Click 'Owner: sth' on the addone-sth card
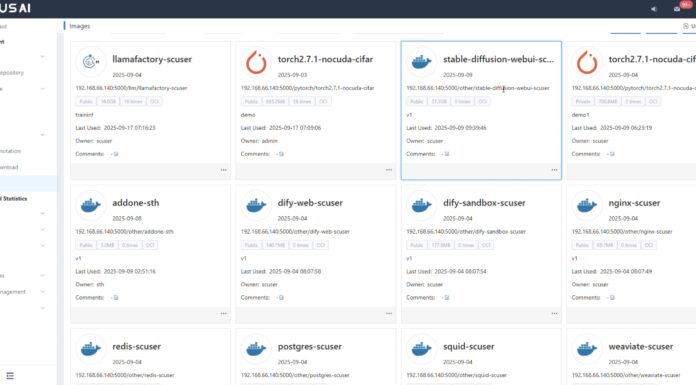 pos(89,285)
